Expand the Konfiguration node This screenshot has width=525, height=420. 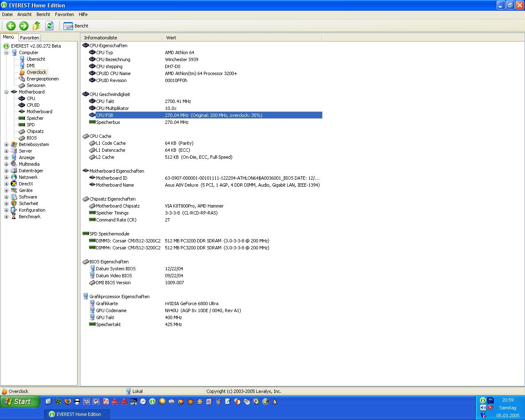(6, 210)
